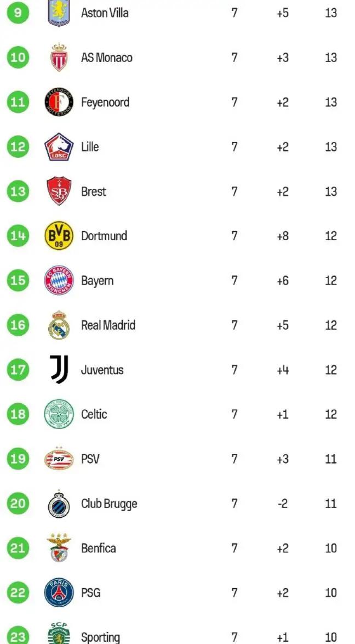The image size is (355, 644).
Task: Click the Aston Villa club crest
Action: click(59, 13)
